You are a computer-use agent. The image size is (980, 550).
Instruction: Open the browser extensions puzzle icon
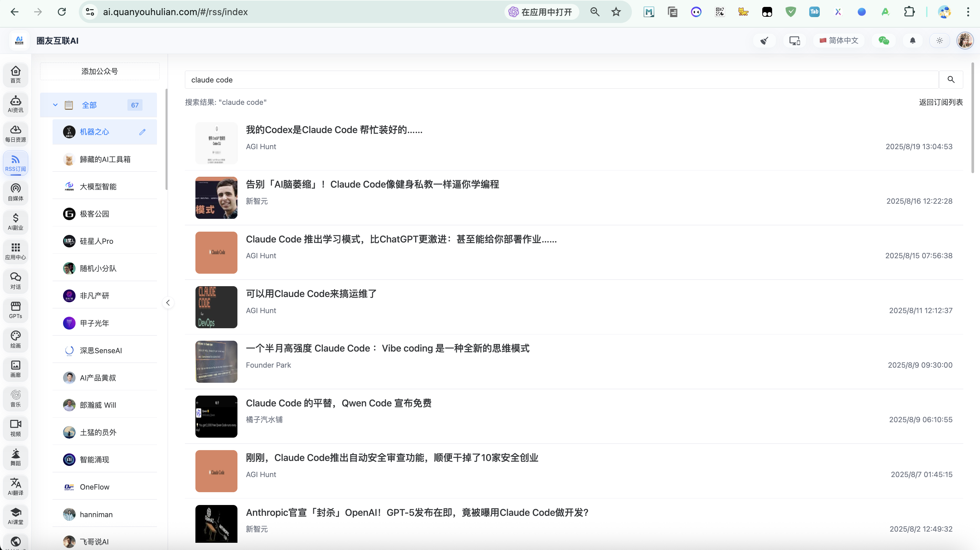[909, 12]
